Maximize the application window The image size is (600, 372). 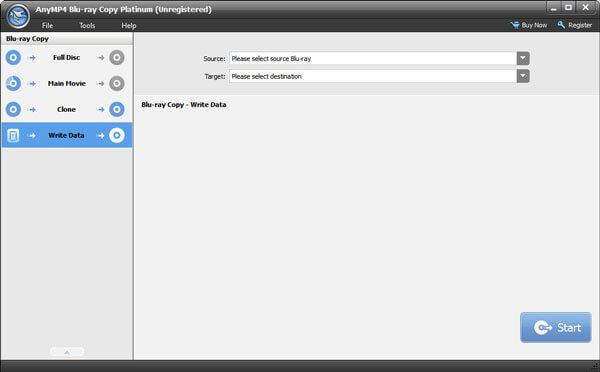[569, 8]
